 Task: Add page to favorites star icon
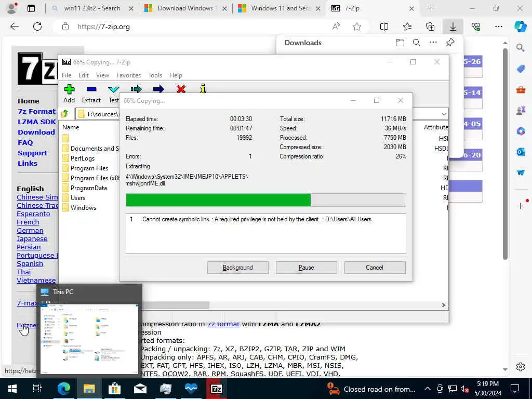(356, 26)
